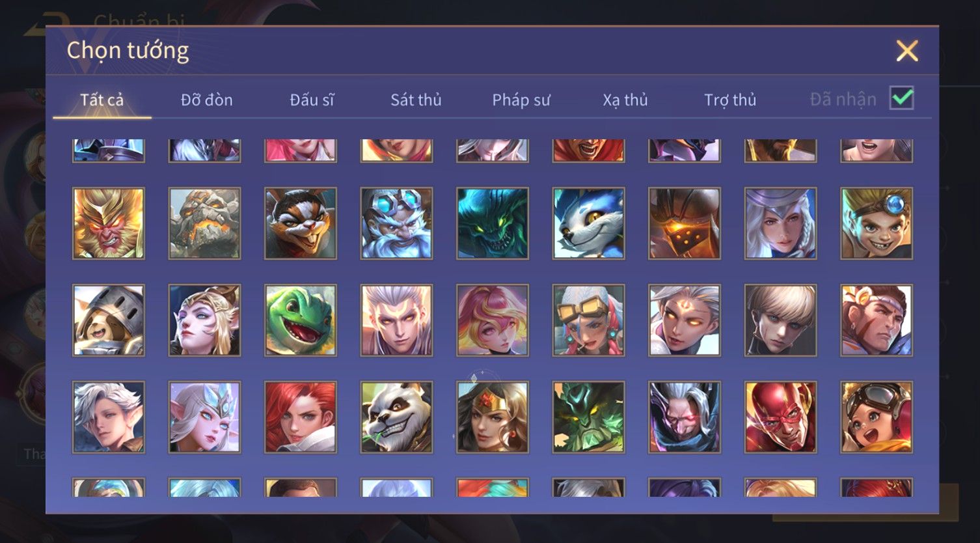Pick the blue fox hero portrait
This screenshot has width=980, height=543.
click(588, 223)
